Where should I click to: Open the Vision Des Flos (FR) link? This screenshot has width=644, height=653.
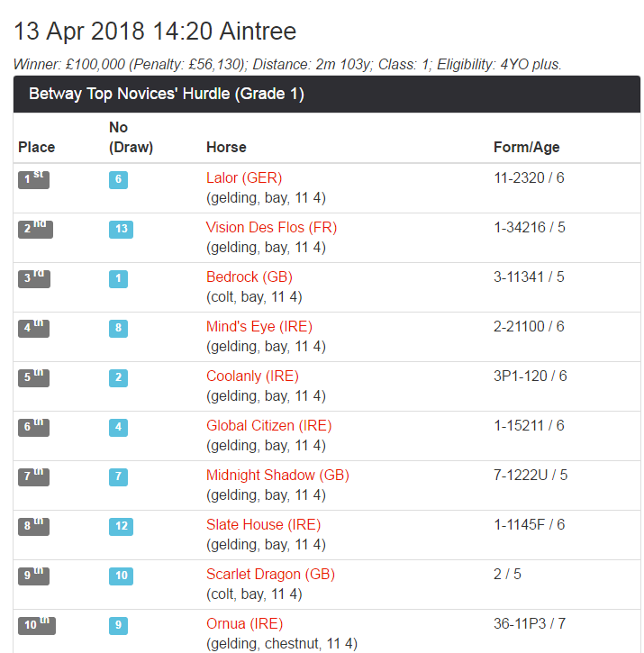(x=271, y=227)
